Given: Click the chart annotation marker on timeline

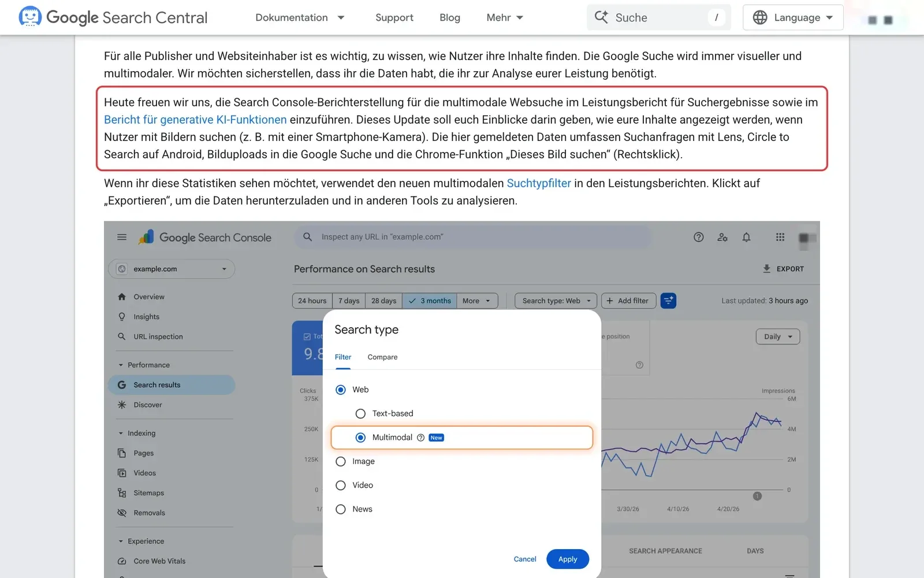Looking at the screenshot, I should coord(757,497).
